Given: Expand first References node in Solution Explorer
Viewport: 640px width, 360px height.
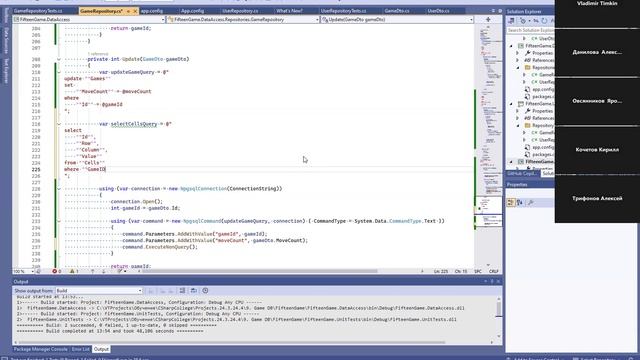Looking at the screenshot, I should tap(518, 60).
